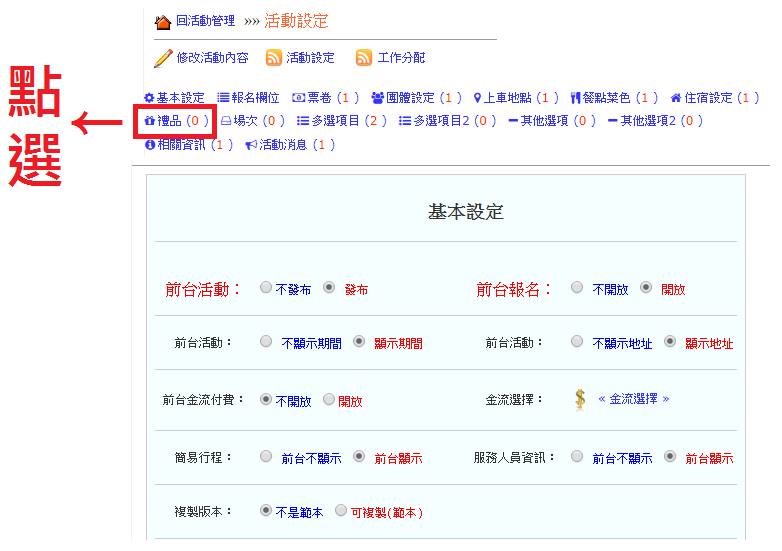The image size is (782, 551).
Task: Click the pencil icon for 修改活動內容
Action: click(163, 58)
